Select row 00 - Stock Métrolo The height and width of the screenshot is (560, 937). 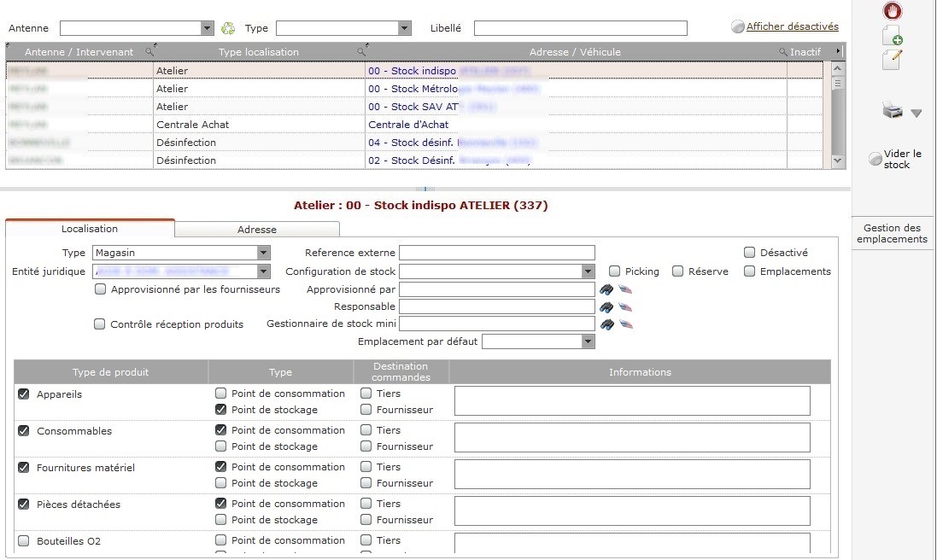[414, 89]
